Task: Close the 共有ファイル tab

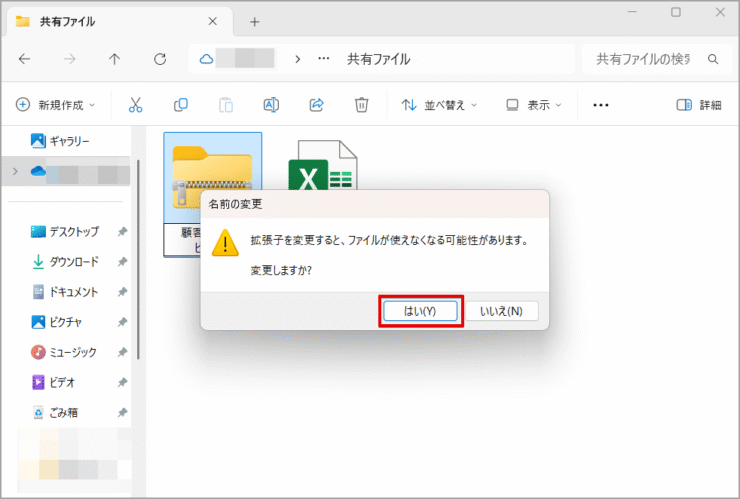Action: pos(213,21)
